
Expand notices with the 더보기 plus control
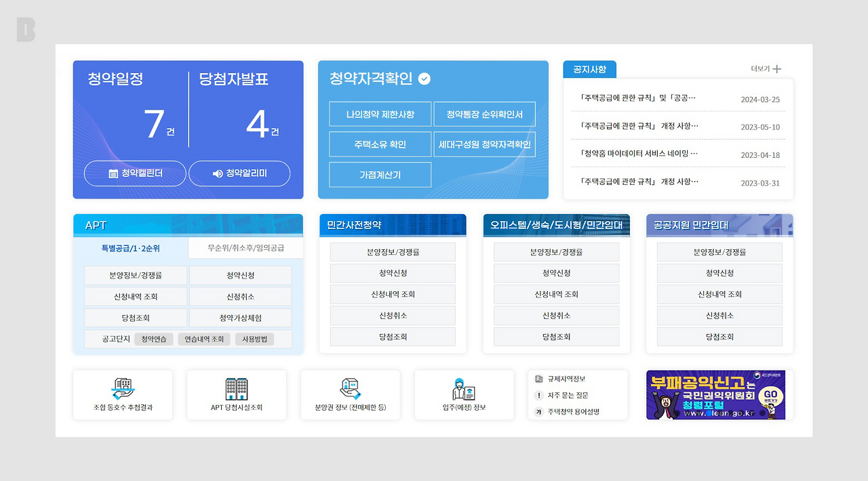pyautogui.click(x=765, y=69)
